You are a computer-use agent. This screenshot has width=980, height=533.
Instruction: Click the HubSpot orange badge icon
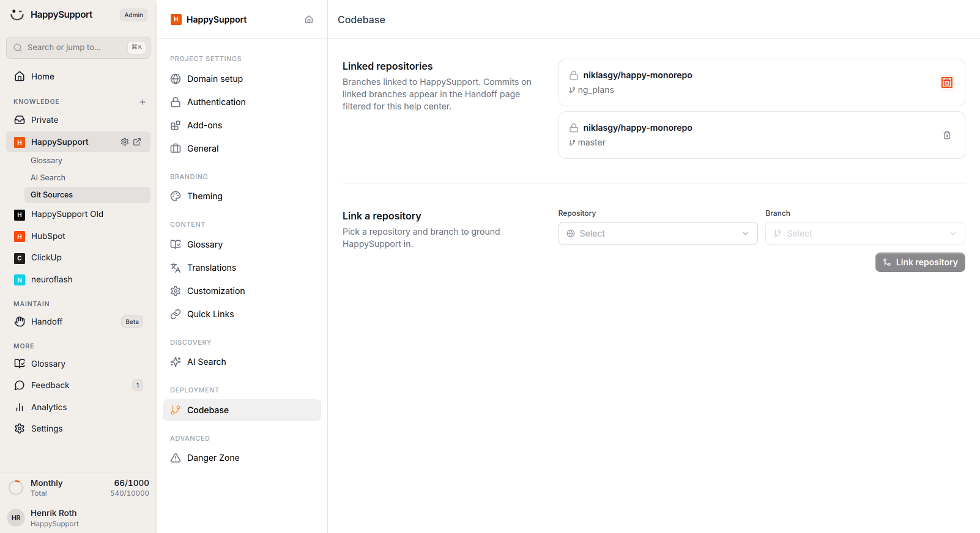point(20,237)
